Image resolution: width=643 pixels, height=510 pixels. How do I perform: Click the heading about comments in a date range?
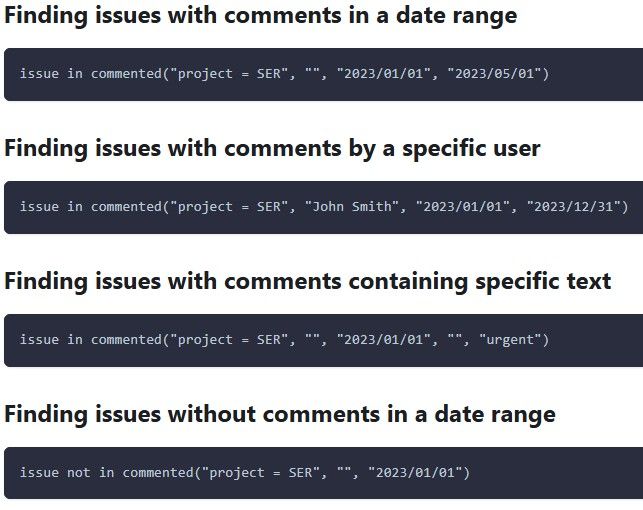[260, 16]
